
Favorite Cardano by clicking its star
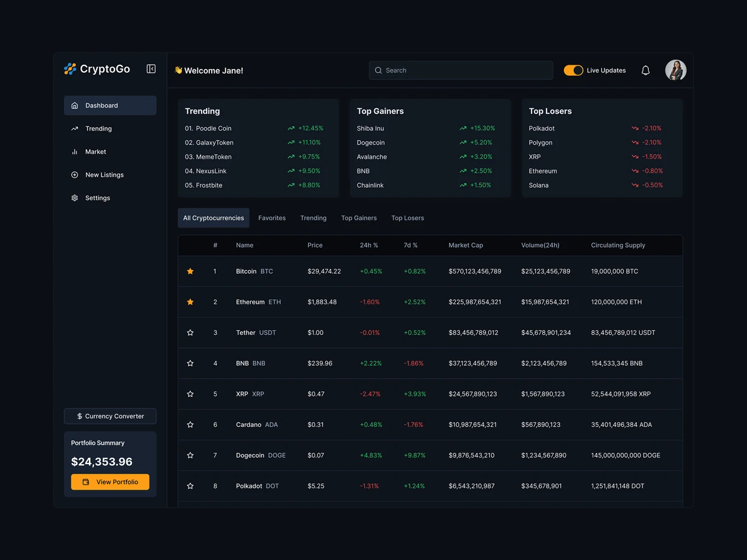(x=190, y=424)
